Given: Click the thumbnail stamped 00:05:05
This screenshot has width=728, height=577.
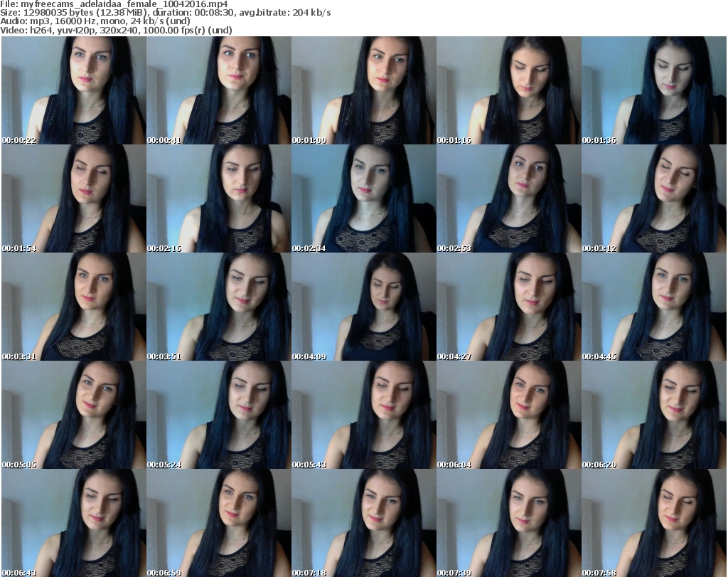Looking at the screenshot, I should 74,415.
